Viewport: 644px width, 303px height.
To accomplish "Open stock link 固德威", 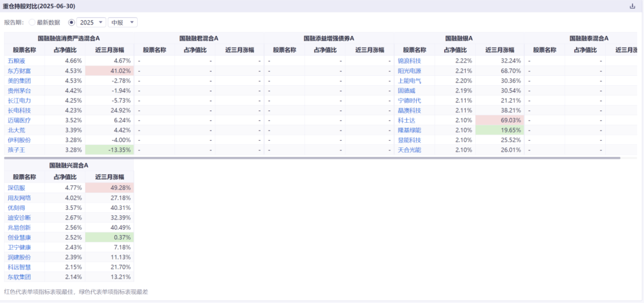I will tap(406, 90).
